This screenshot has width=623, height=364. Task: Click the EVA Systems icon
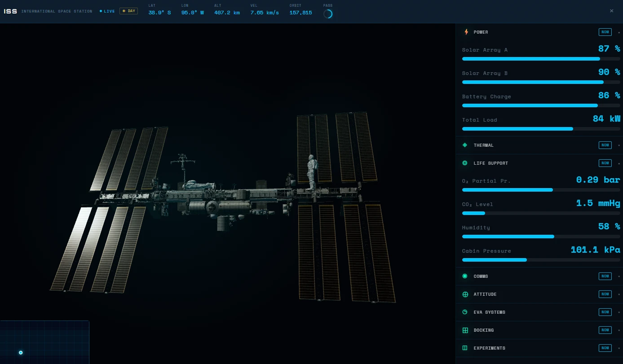[x=465, y=312]
